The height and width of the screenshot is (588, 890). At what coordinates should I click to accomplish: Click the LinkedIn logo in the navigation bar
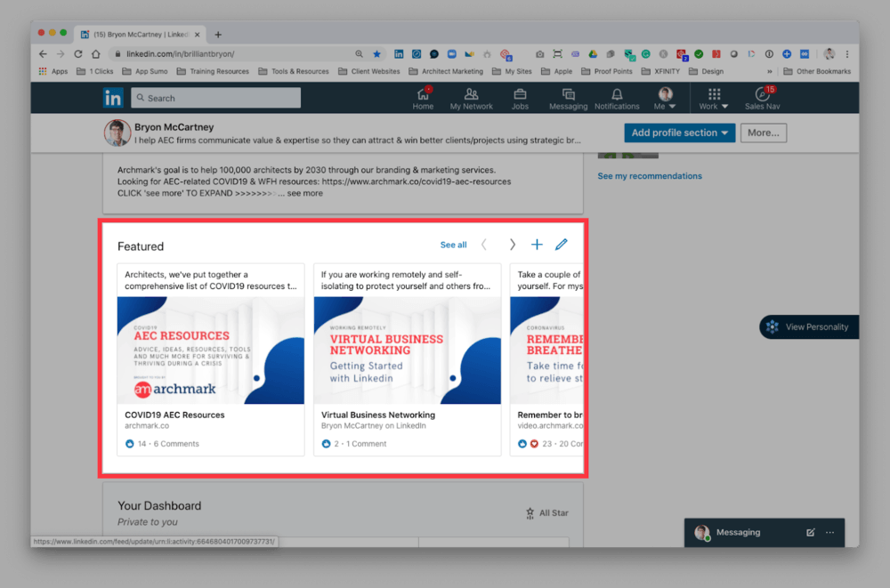(112, 98)
